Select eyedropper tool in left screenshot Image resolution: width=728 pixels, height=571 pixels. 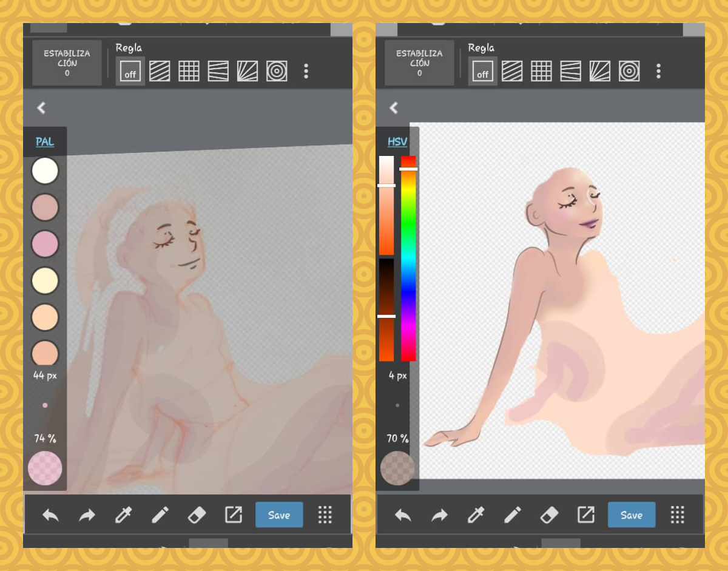(x=124, y=515)
